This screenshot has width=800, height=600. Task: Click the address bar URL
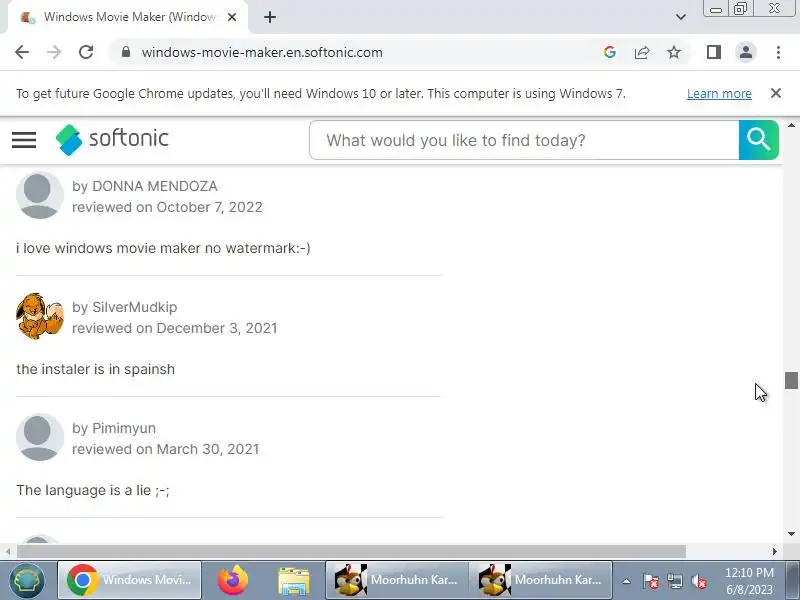pos(262,53)
